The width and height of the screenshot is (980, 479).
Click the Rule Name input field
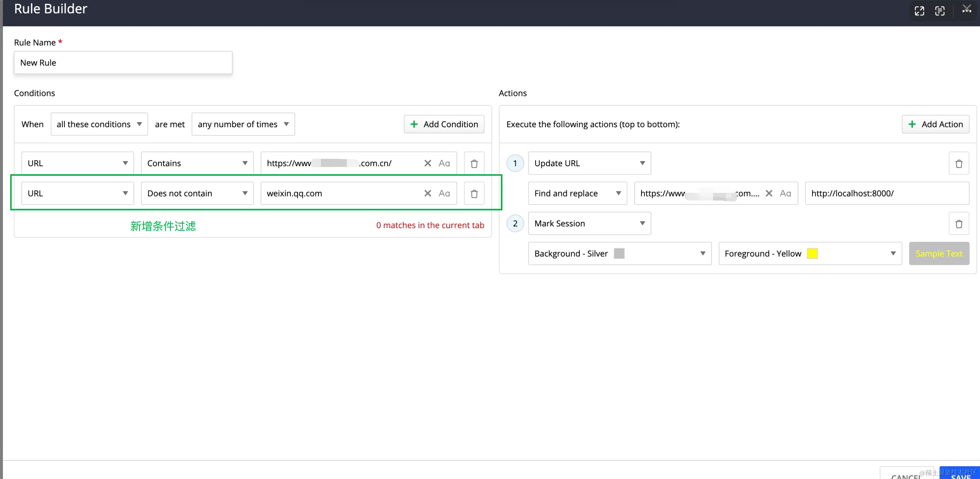123,63
